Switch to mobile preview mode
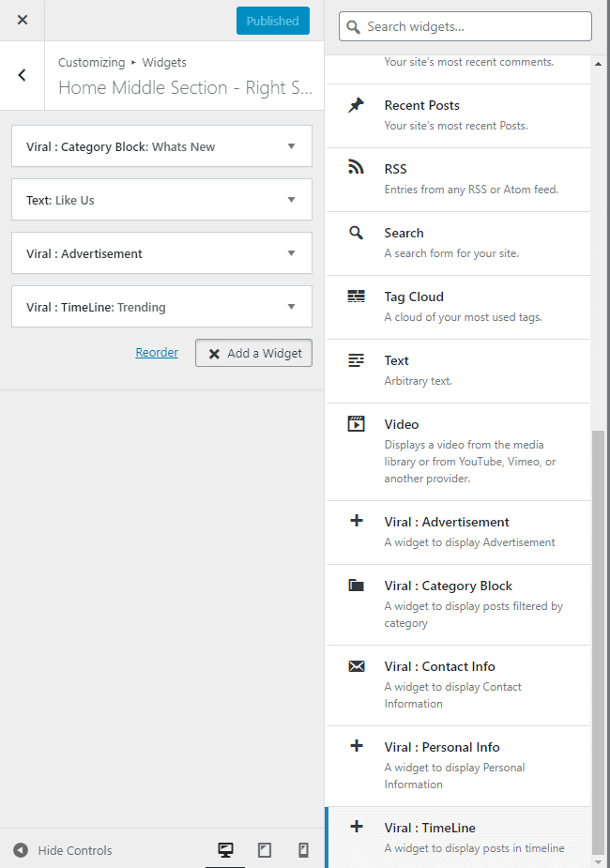 (303, 850)
